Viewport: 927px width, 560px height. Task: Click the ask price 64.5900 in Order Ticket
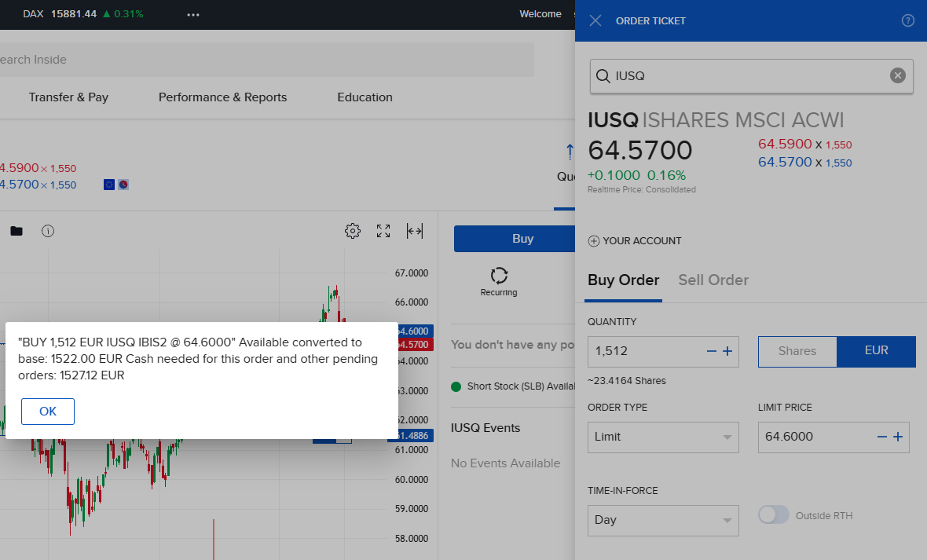(x=785, y=144)
